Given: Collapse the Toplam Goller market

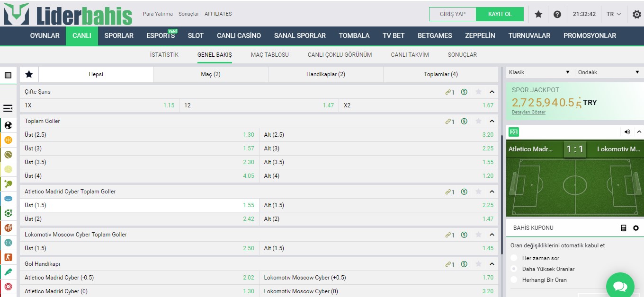Looking at the screenshot, I should [492, 122].
